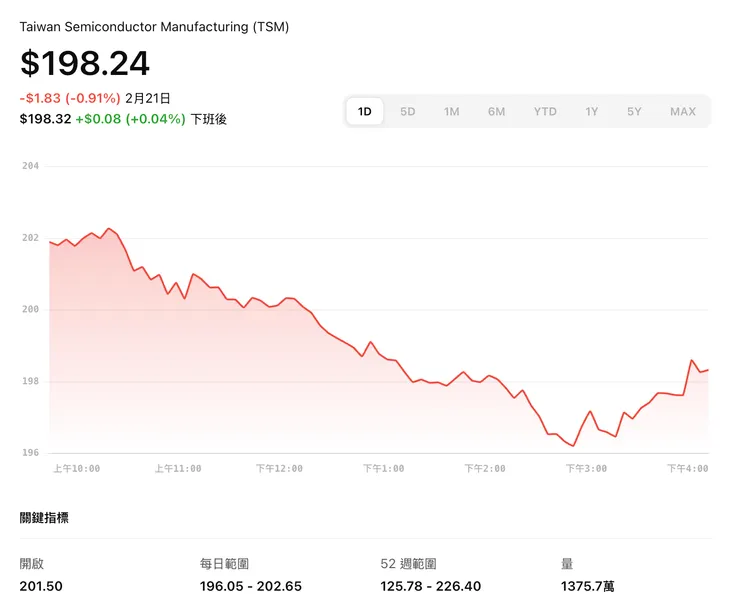Click the $198.32 after-hours price
This screenshot has height=605, width=740.
(x=45, y=119)
